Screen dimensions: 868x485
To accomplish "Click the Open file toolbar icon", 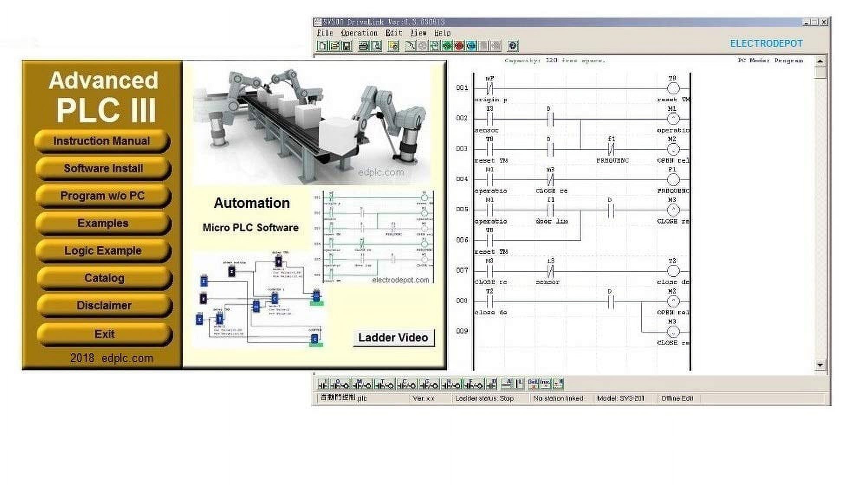I will [x=334, y=46].
